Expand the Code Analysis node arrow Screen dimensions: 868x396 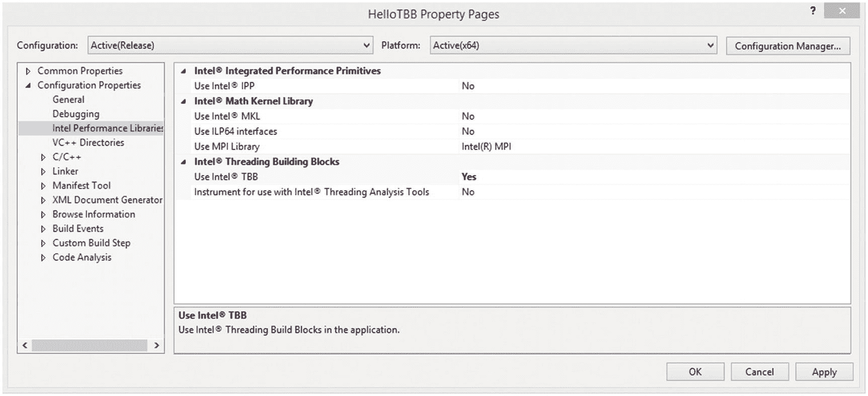[x=43, y=258]
